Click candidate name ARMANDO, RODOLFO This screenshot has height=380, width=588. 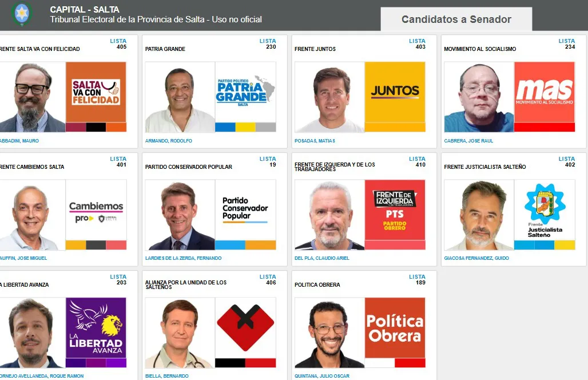click(x=169, y=141)
